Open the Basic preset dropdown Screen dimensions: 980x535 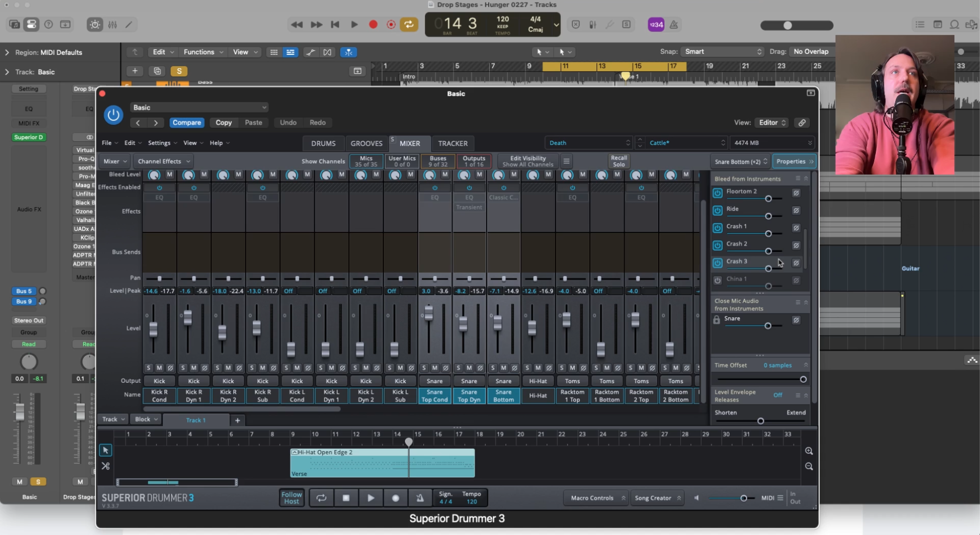(x=199, y=107)
